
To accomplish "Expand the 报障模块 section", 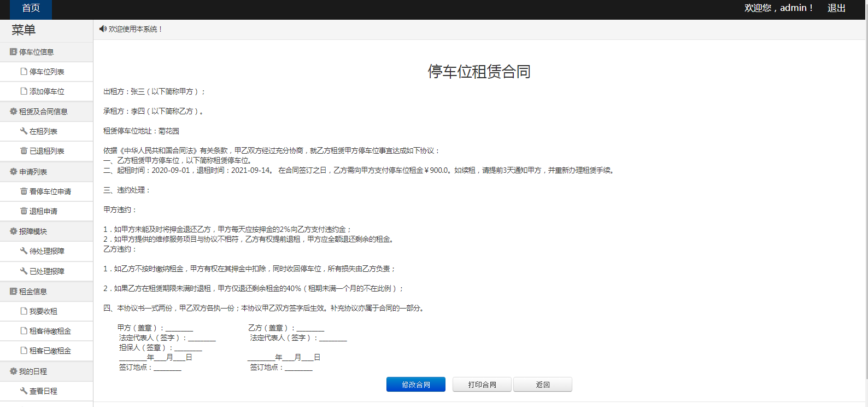I will coord(46,231).
